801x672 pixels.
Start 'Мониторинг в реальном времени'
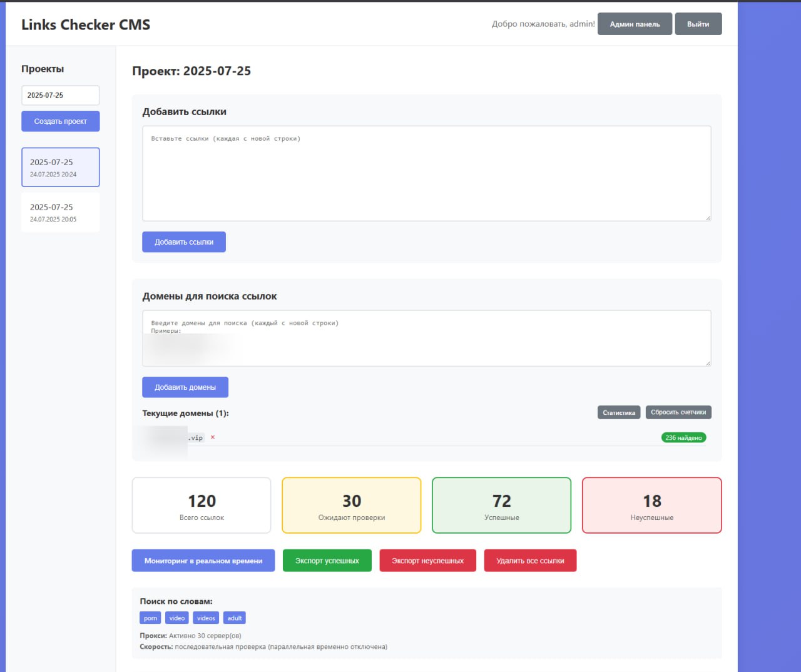coord(203,561)
